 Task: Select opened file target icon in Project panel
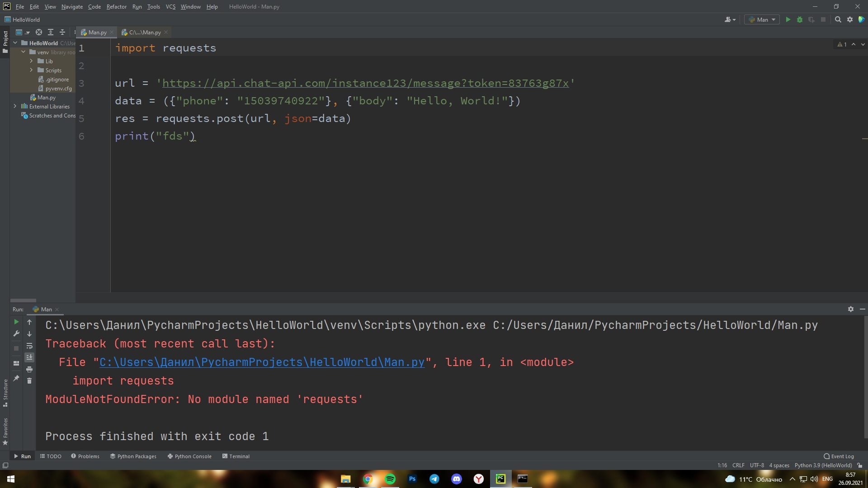point(39,32)
